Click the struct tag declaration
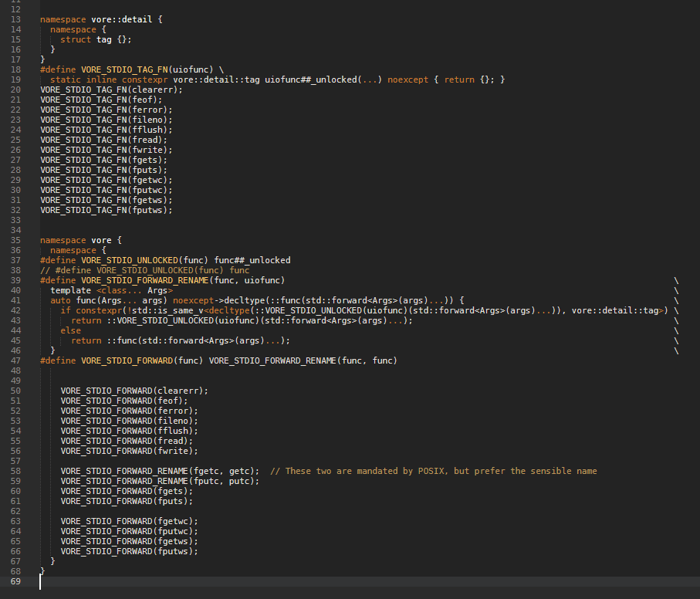 pyautogui.click(x=91, y=39)
